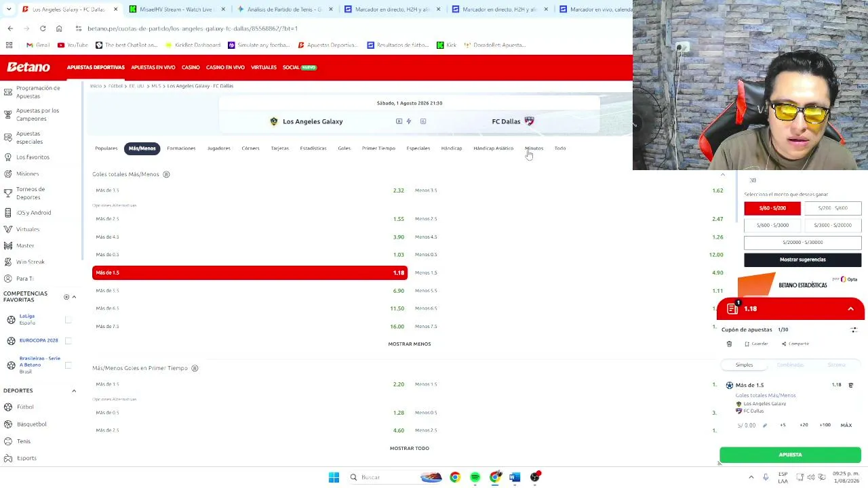
Task: Select the S/600 - S/3000 win amount range
Action: pyautogui.click(x=772, y=225)
